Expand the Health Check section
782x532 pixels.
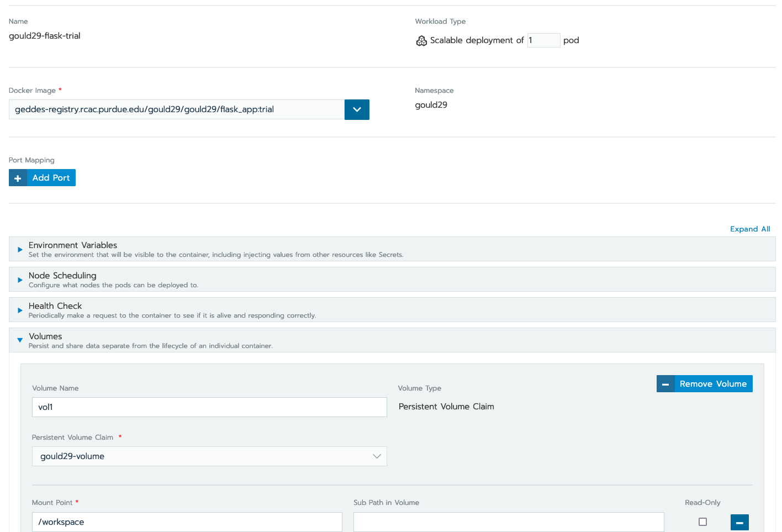(55, 305)
